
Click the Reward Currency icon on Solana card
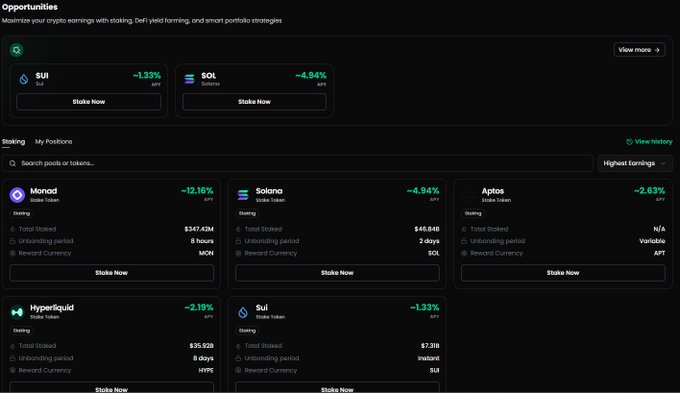click(238, 253)
